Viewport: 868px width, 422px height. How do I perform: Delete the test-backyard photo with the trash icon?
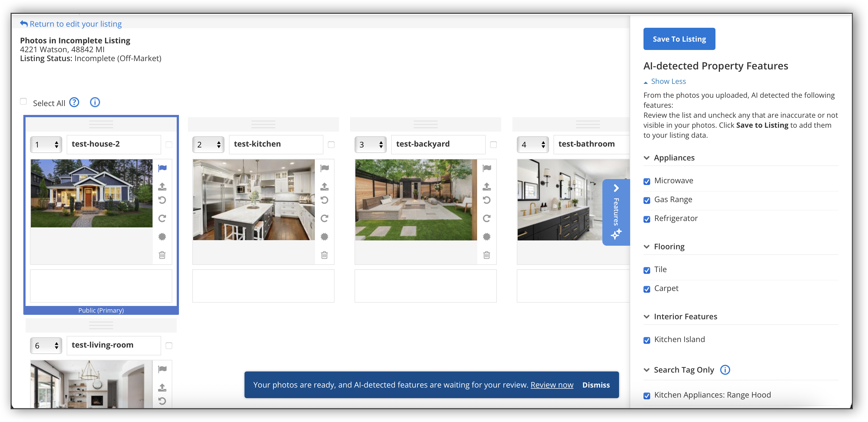(487, 255)
